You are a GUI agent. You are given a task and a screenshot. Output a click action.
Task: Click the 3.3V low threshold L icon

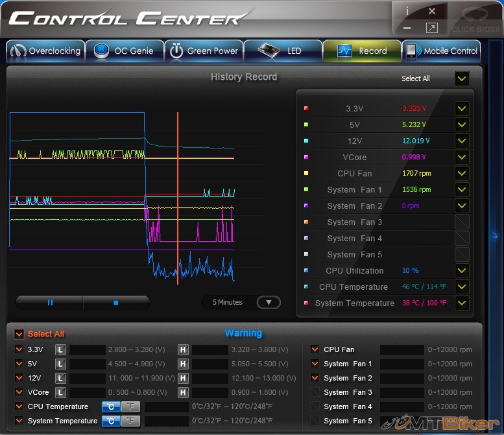point(60,349)
